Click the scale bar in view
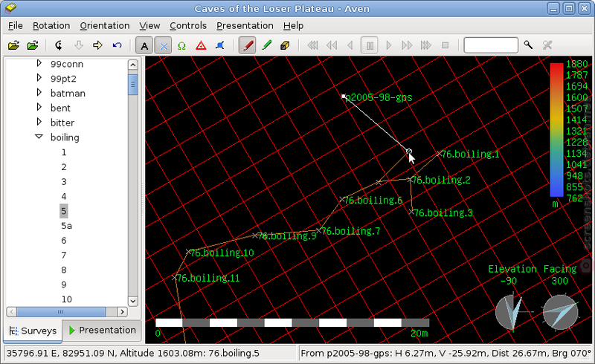 (292, 322)
